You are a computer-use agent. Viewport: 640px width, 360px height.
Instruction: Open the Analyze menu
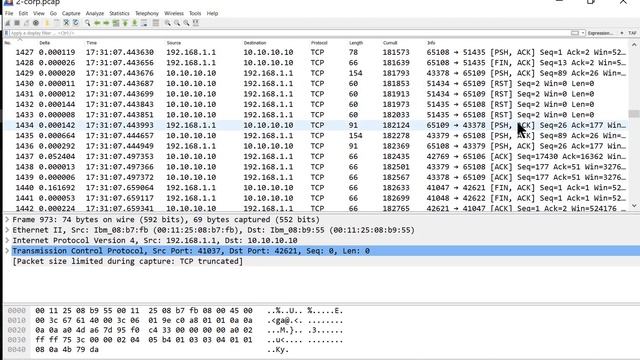[95, 13]
